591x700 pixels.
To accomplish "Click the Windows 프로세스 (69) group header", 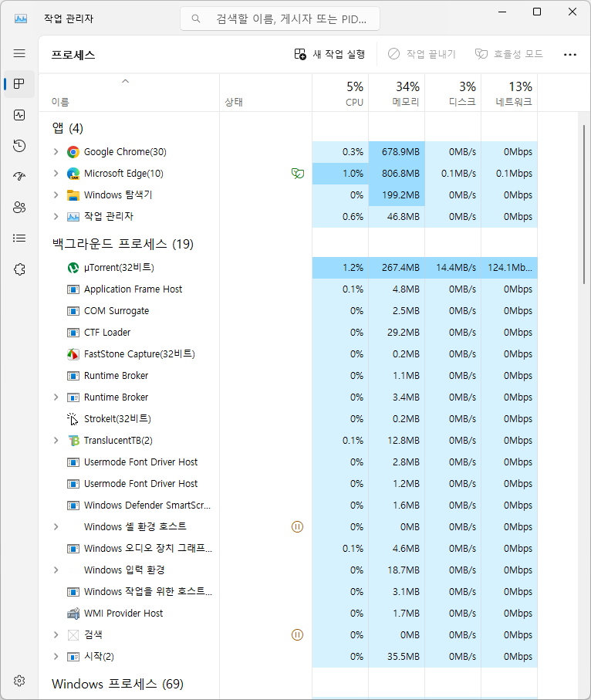I will tap(117, 684).
